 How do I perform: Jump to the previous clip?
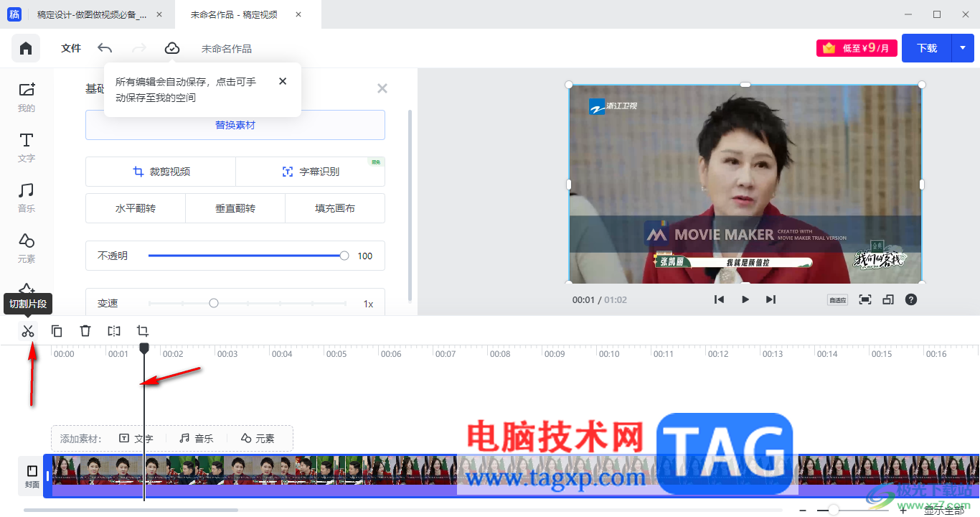pyautogui.click(x=719, y=299)
